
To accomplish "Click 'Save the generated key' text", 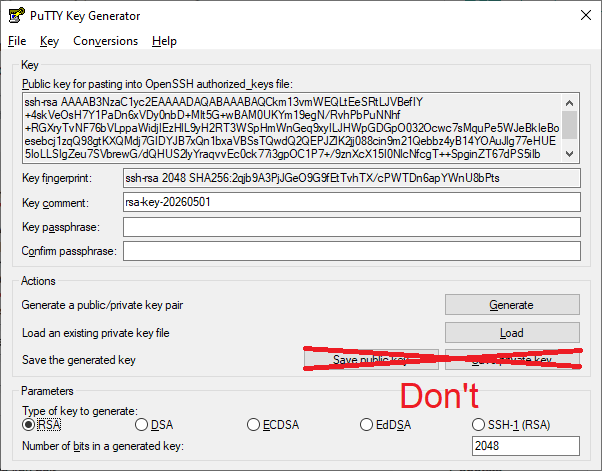I will click(79, 360).
